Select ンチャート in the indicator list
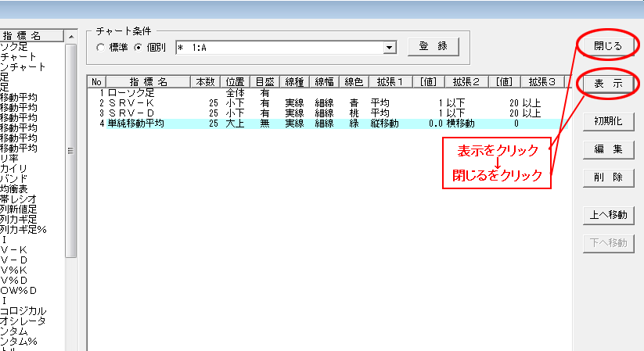644x351 pixels. tap(23, 67)
